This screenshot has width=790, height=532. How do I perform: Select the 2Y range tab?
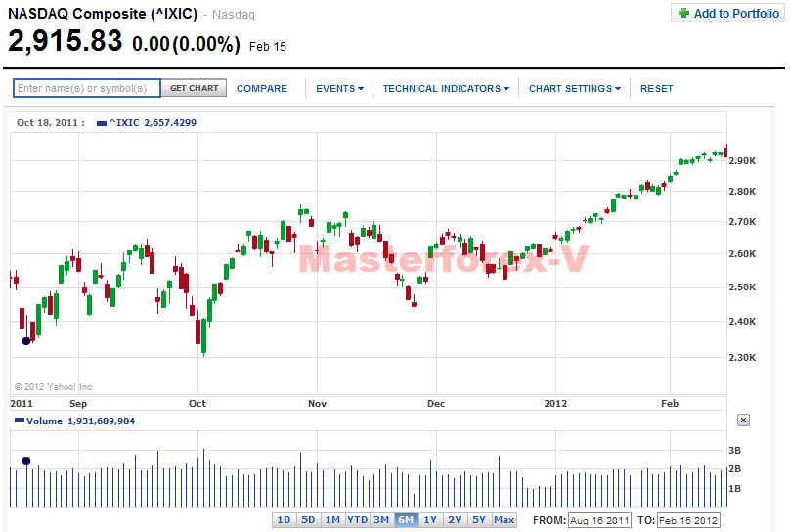coord(455,520)
